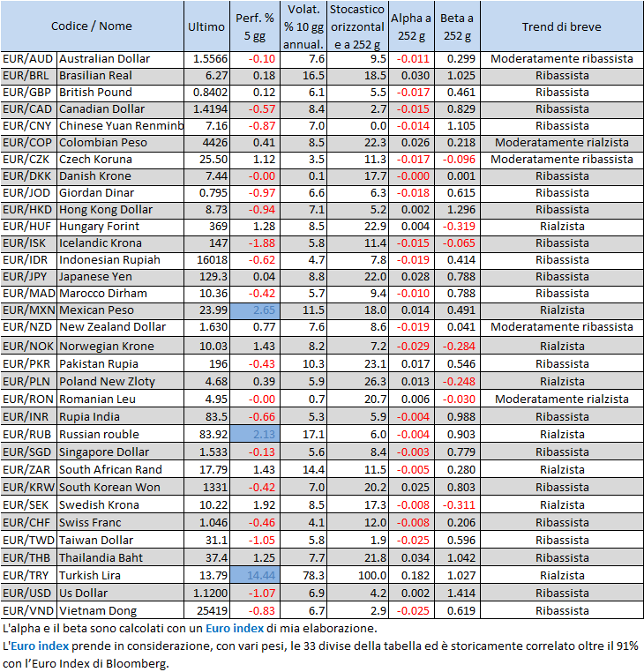Click the 'Giordan Dinar' cell
Viewport: 644px width, 672px height.
coord(121,193)
